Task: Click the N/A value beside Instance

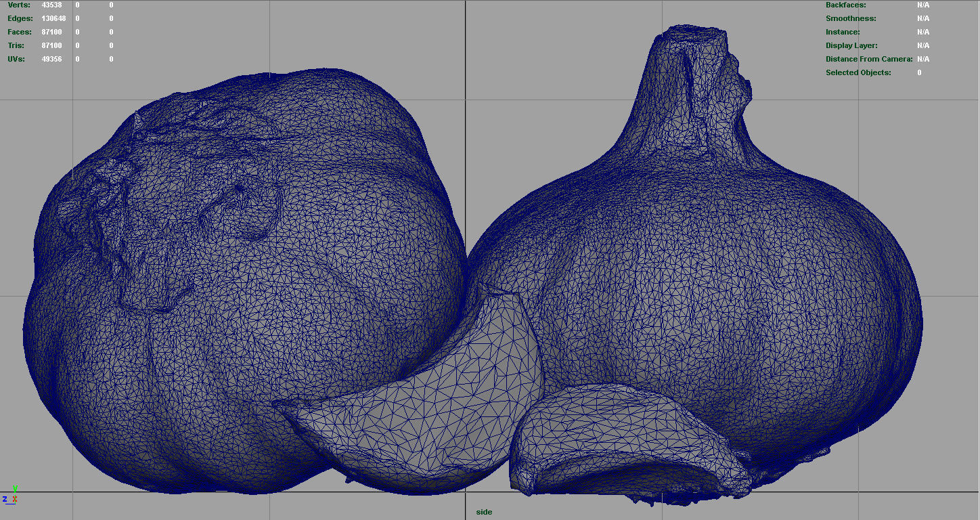Action: [x=923, y=32]
